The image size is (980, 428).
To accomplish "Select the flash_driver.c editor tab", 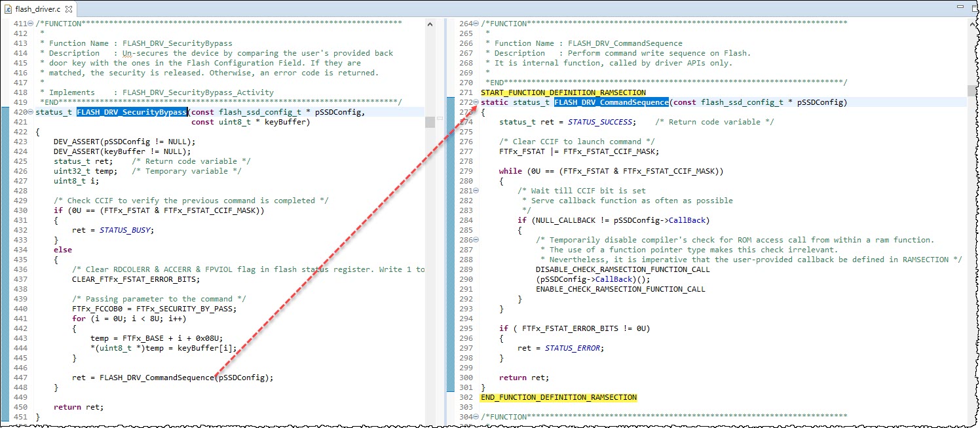I will (x=39, y=9).
